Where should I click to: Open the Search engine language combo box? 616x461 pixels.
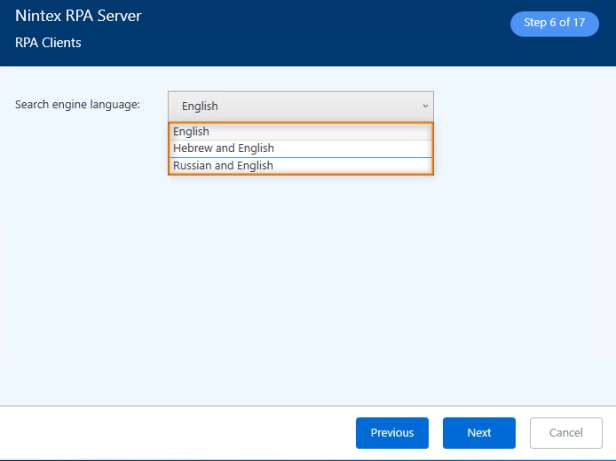tap(300, 105)
